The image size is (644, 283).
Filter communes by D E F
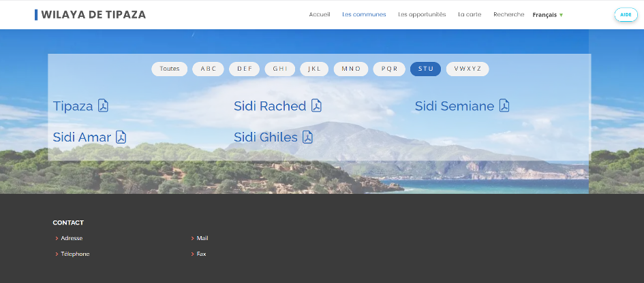point(245,69)
